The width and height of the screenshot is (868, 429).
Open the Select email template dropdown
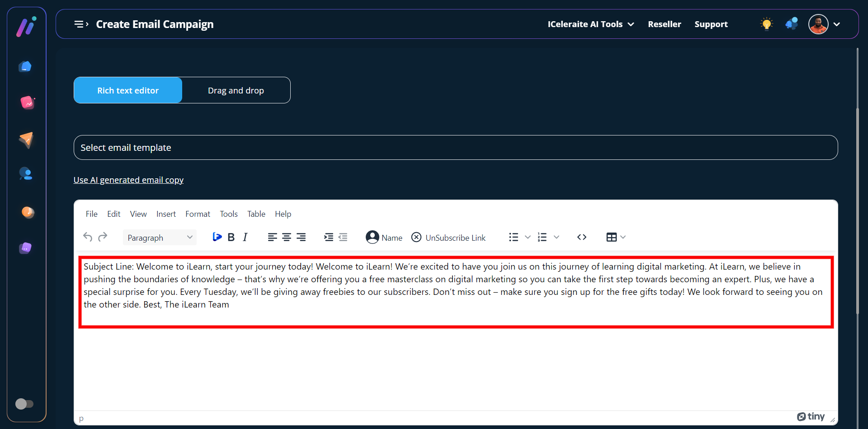click(455, 148)
